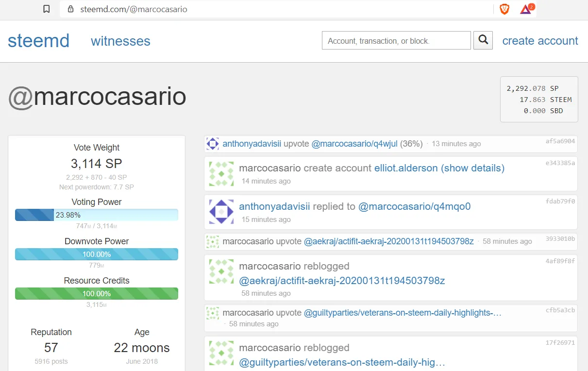Open the elliot.alderson account link
Screen dimensions: 588x371
pyautogui.click(x=405, y=168)
